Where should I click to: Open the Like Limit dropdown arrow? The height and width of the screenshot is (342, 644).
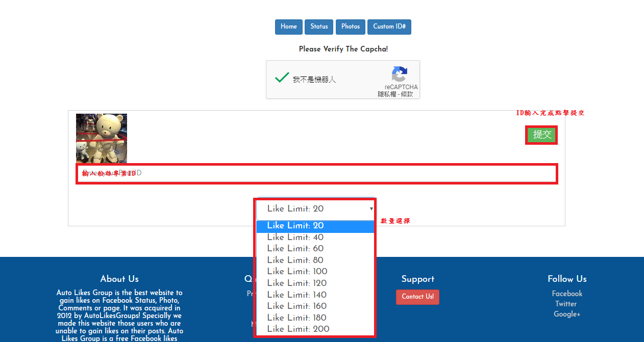pos(371,209)
